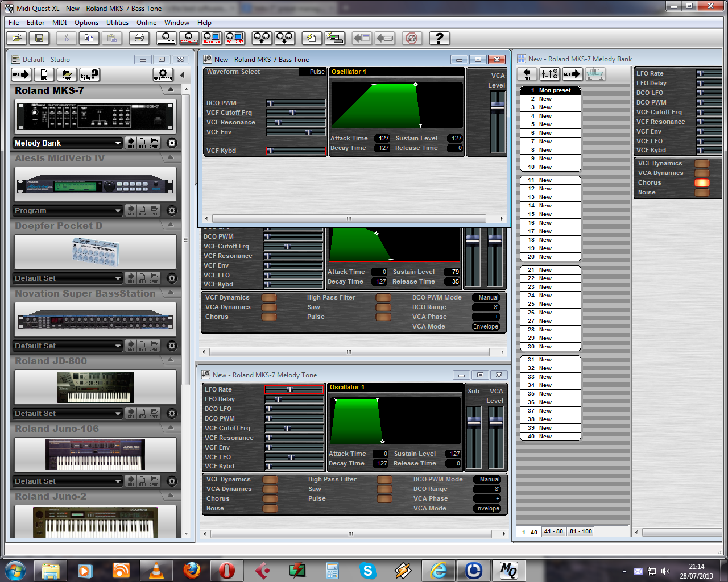
Task: Open the MIDI menu
Action: pyautogui.click(x=60, y=23)
